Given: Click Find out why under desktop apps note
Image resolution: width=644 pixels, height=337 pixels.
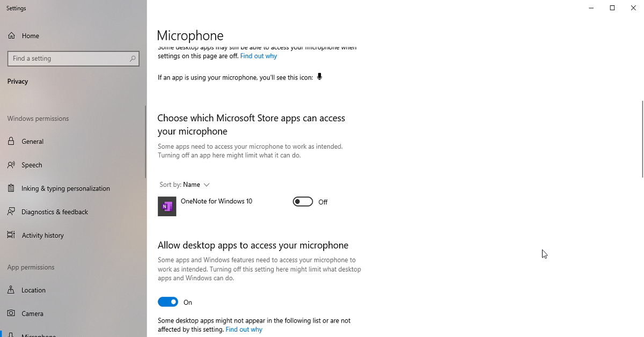Looking at the screenshot, I should point(244,329).
